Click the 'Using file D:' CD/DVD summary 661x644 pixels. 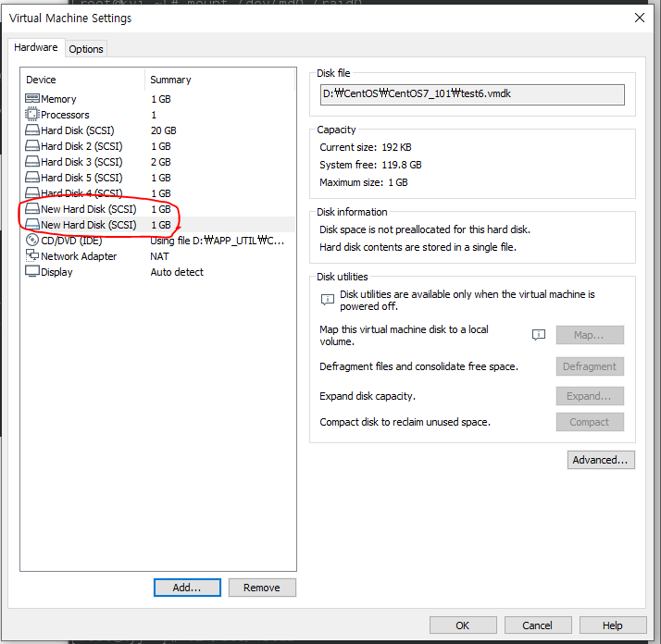[x=218, y=241]
